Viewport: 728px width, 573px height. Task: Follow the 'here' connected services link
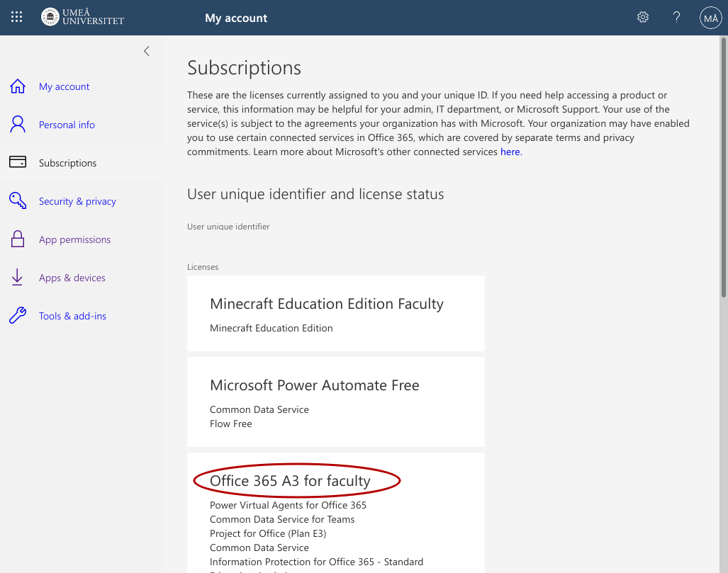tap(510, 152)
